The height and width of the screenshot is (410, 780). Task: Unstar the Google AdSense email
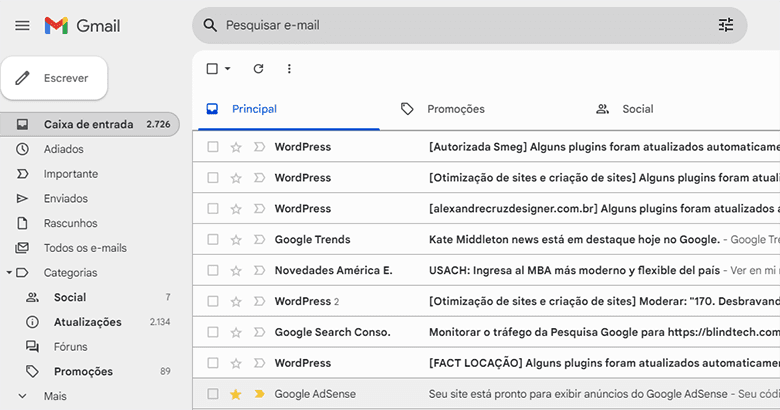click(236, 394)
